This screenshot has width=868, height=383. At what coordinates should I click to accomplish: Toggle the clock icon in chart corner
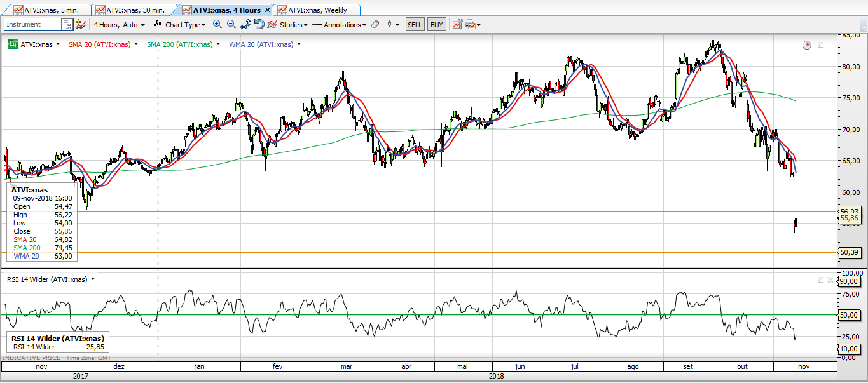click(807, 45)
